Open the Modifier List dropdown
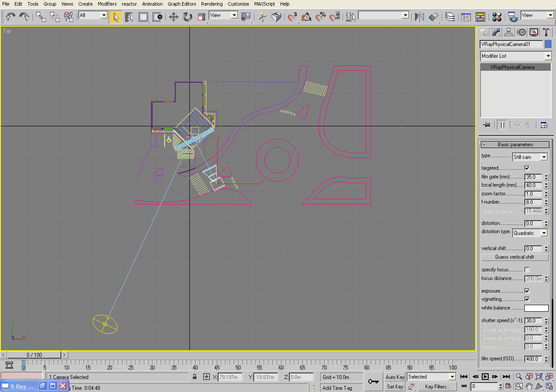556x392 pixels. (x=516, y=56)
